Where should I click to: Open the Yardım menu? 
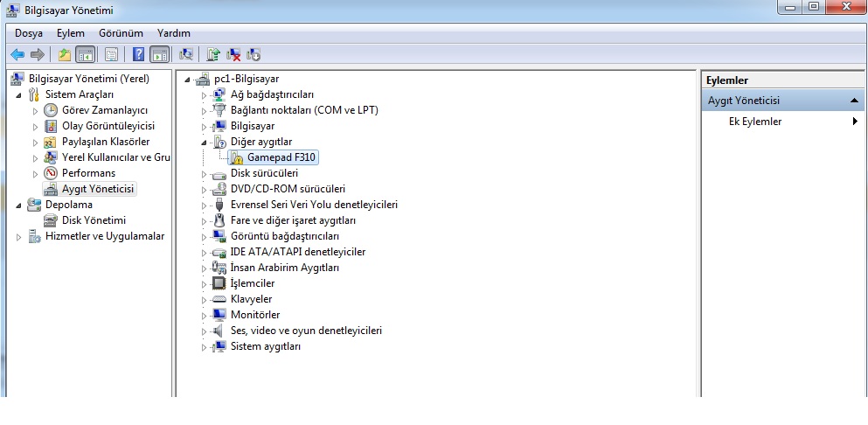174,33
